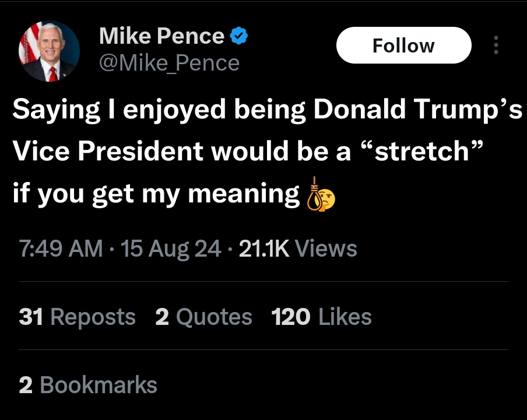Screen dimensions: 527x420
Task: Click the words "Donald Trump's" in the tweet
Action: (x=417, y=110)
